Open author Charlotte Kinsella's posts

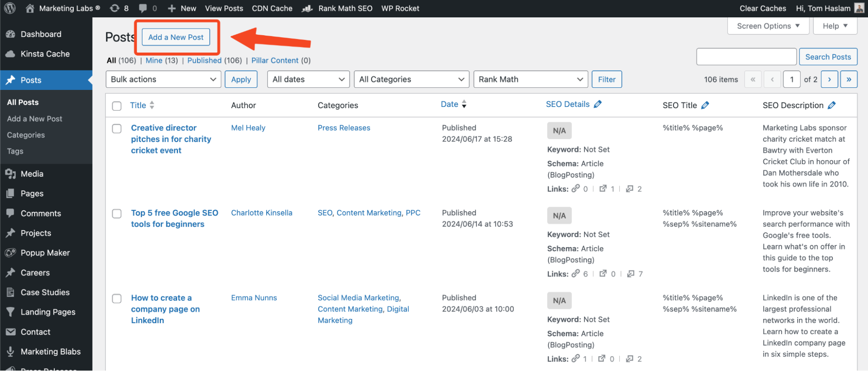click(x=261, y=213)
